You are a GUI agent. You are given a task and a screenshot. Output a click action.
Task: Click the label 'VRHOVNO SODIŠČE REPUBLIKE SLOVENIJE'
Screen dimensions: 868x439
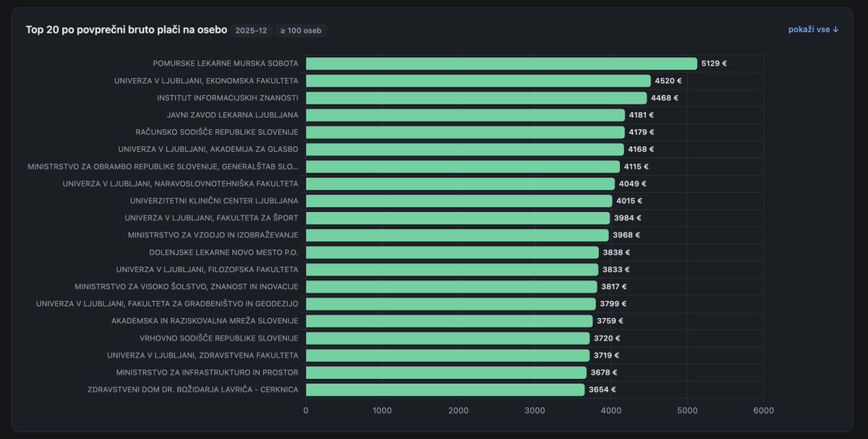click(x=219, y=338)
